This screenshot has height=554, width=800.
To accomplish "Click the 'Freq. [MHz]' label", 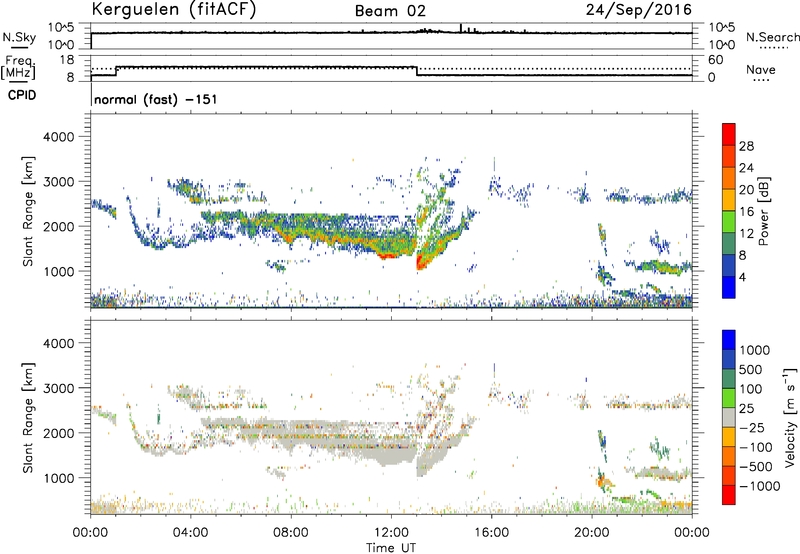I will tap(18, 67).
